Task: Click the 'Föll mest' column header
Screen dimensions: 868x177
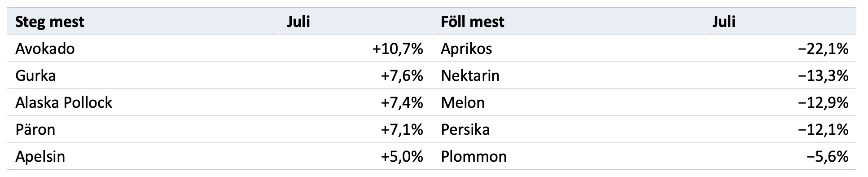Action: (x=473, y=22)
